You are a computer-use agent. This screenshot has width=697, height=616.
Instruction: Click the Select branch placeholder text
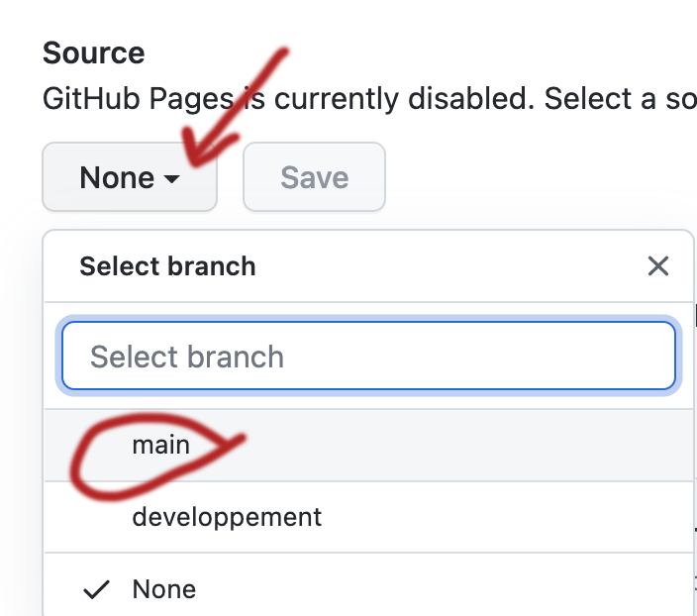[187, 357]
